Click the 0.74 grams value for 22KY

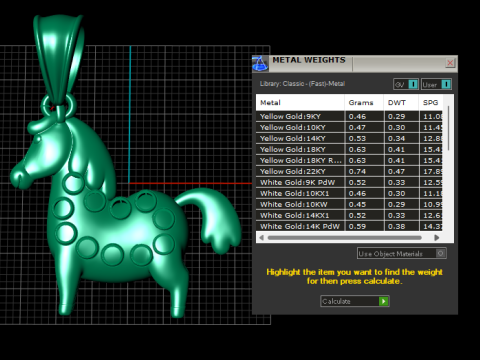357,171
